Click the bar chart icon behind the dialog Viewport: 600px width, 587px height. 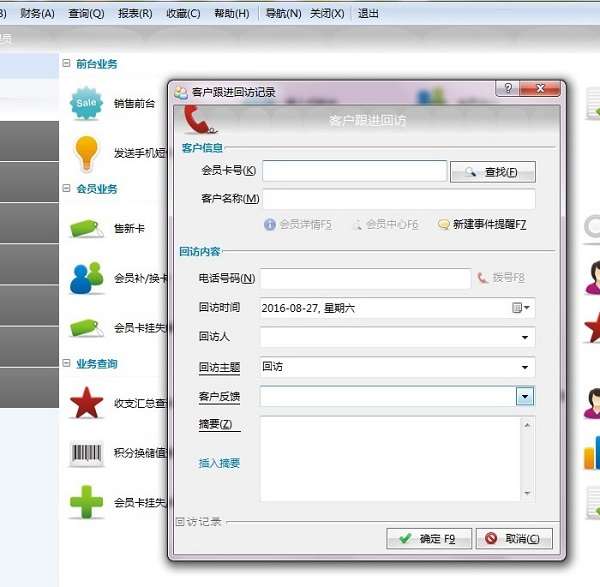click(592, 453)
